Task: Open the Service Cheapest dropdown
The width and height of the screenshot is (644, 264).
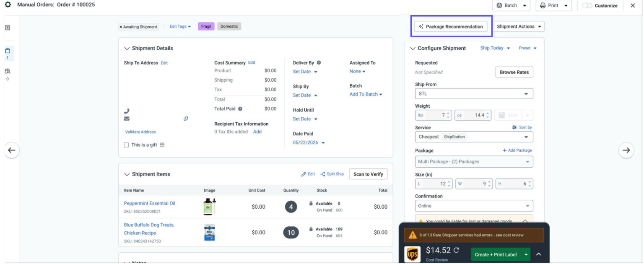Action: click(474, 137)
